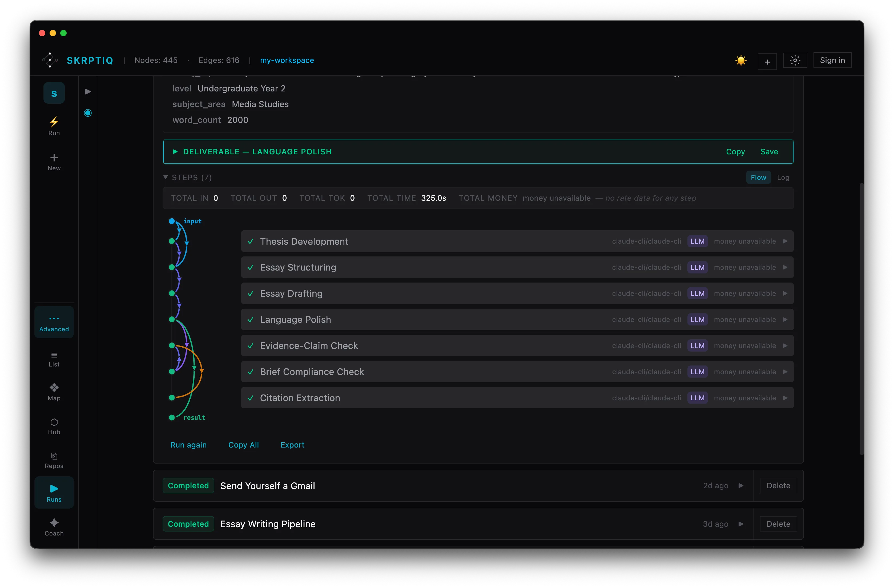Click the check icon on Thesis Development

point(251,241)
